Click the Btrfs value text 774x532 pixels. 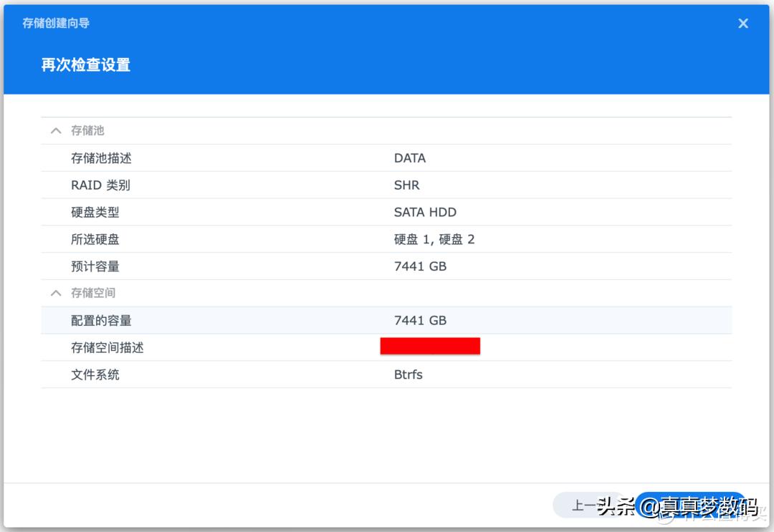(407, 374)
